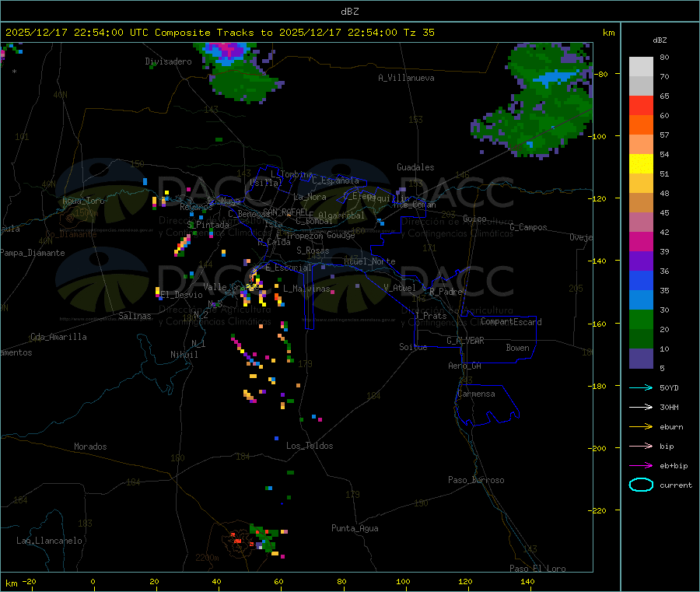Click the eb+bip magenta arrow legend icon
Viewport: 700px width, 592px height.
641,466
